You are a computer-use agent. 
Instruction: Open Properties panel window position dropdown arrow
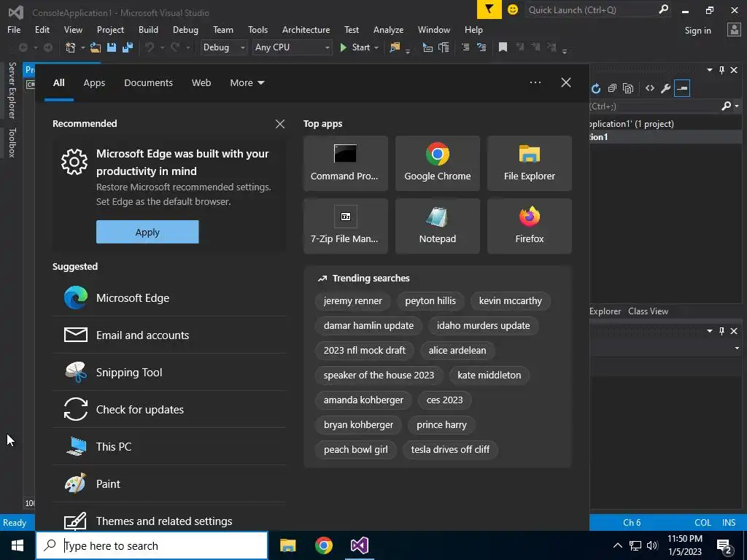(709, 330)
